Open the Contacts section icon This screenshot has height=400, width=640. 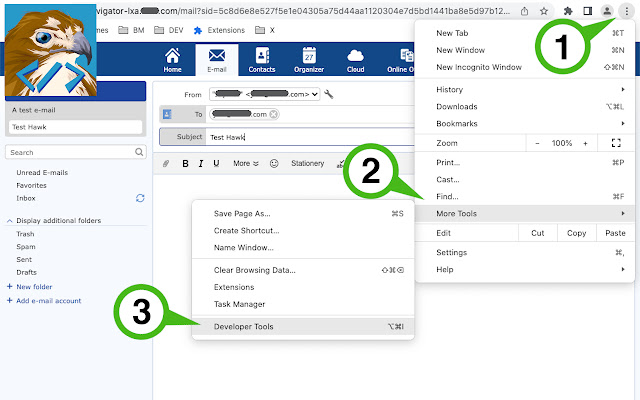(261, 60)
